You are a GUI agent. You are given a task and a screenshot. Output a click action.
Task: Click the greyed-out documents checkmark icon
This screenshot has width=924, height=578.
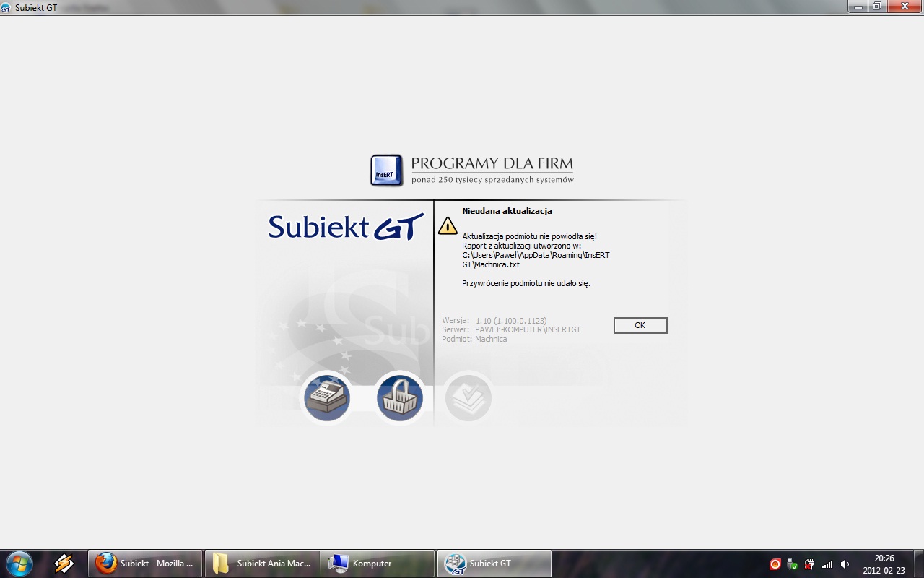[468, 397]
